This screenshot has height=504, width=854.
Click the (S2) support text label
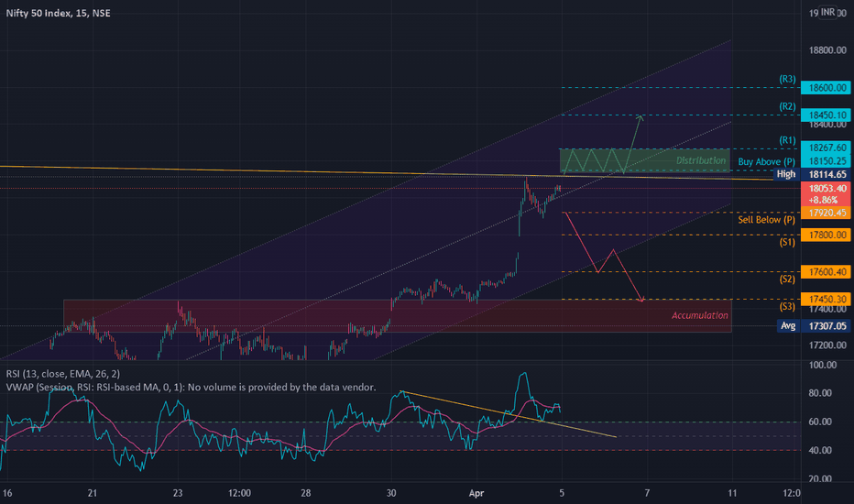click(x=787, y=279)
